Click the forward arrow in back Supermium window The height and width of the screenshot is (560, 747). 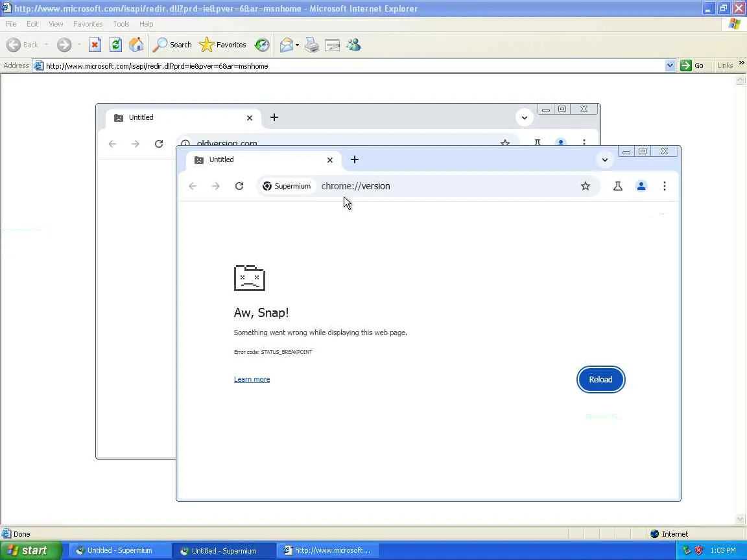pyautogui.click(x=136, y=144)
